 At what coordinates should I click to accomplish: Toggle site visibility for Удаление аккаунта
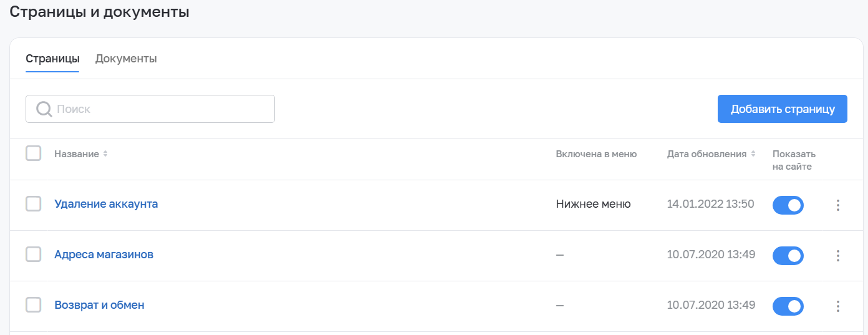[788, 205]
